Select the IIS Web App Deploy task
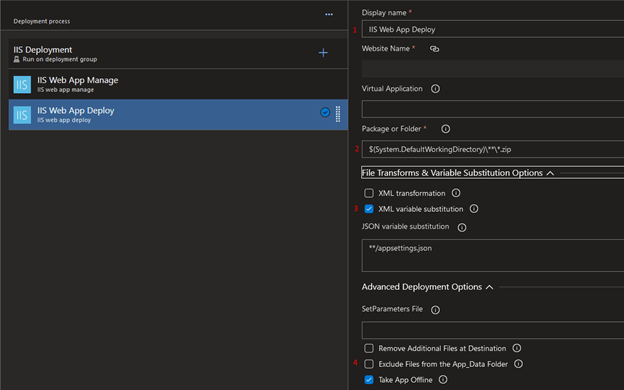Image resolution: width=624 pixels, height=390 pixels. click(178, 115)
